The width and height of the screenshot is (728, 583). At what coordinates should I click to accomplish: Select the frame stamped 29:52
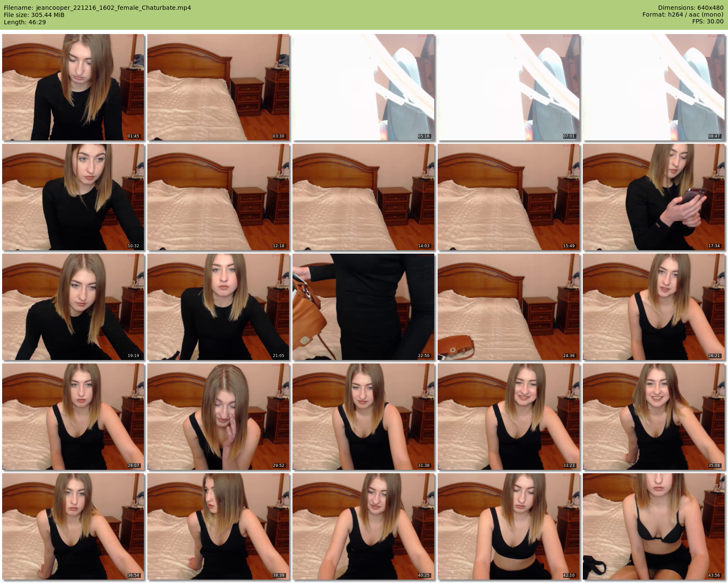point(218,417)
